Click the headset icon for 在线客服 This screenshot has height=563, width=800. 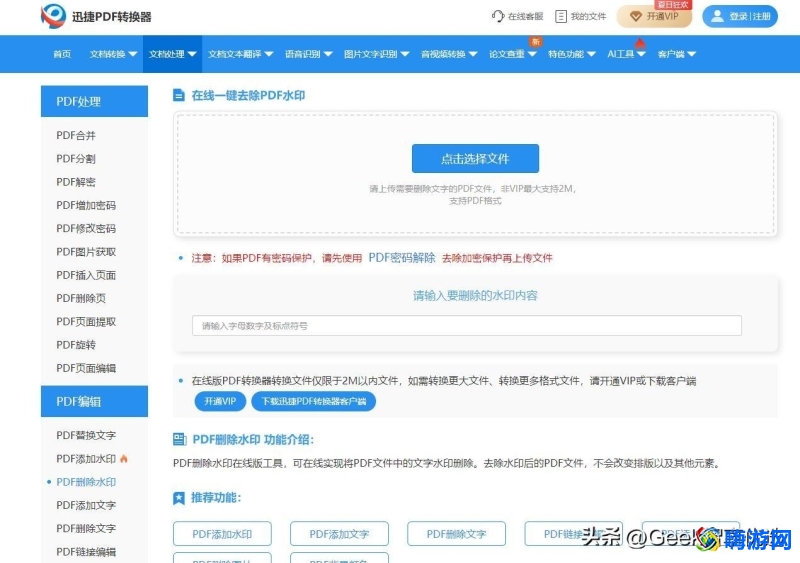click(498, 16)
